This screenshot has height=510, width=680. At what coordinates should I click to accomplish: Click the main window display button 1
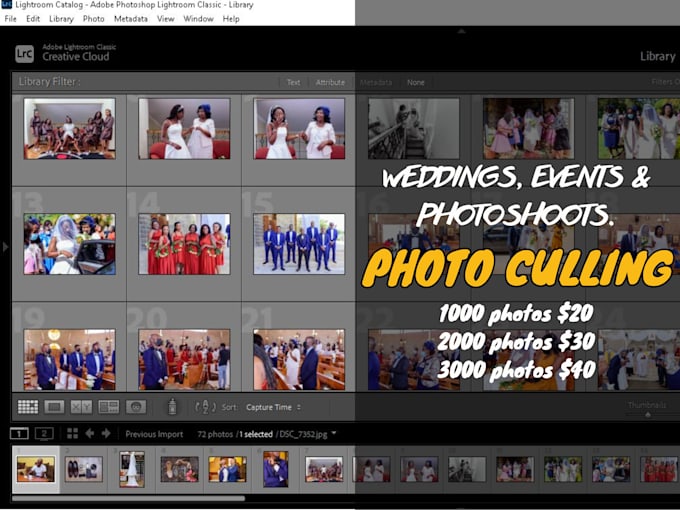pyautogui.click(x=19, y=433)
